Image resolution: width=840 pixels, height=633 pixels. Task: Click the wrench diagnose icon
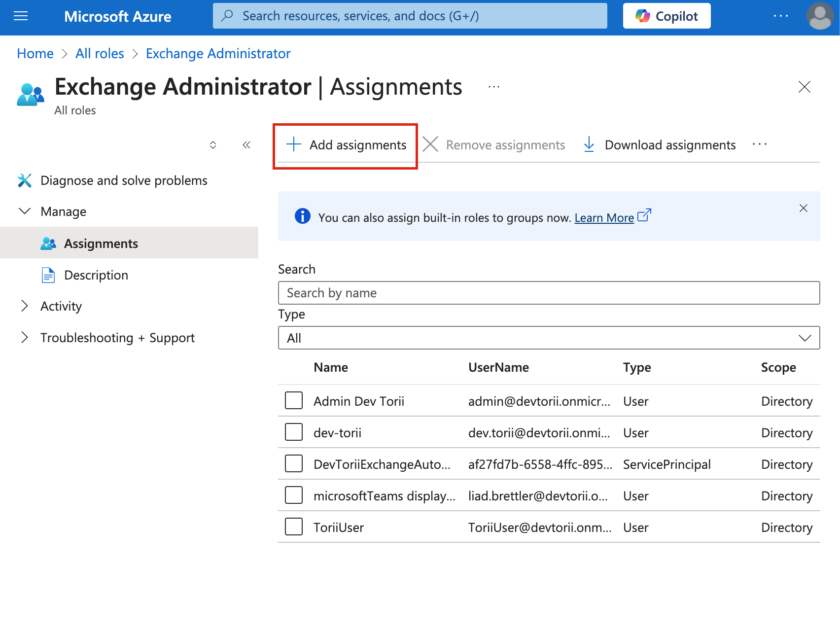tap(25, 180)
